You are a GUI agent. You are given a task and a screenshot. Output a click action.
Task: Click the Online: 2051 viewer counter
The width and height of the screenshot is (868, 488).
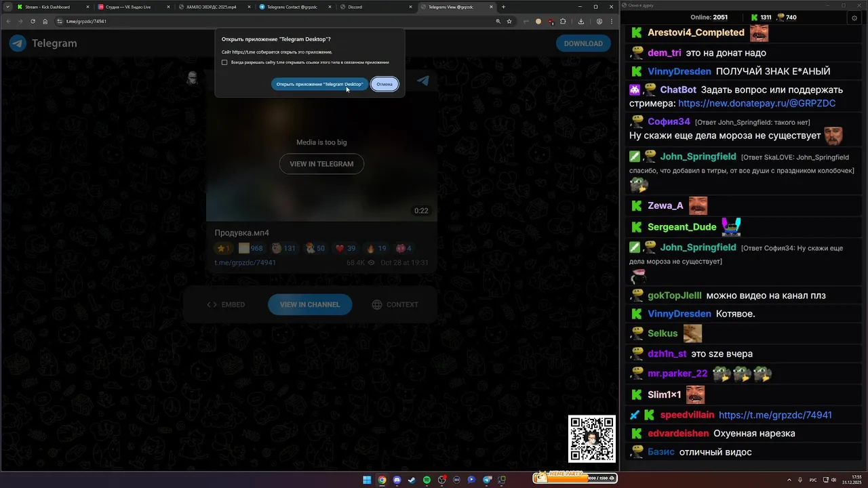[x=709, y=18]
